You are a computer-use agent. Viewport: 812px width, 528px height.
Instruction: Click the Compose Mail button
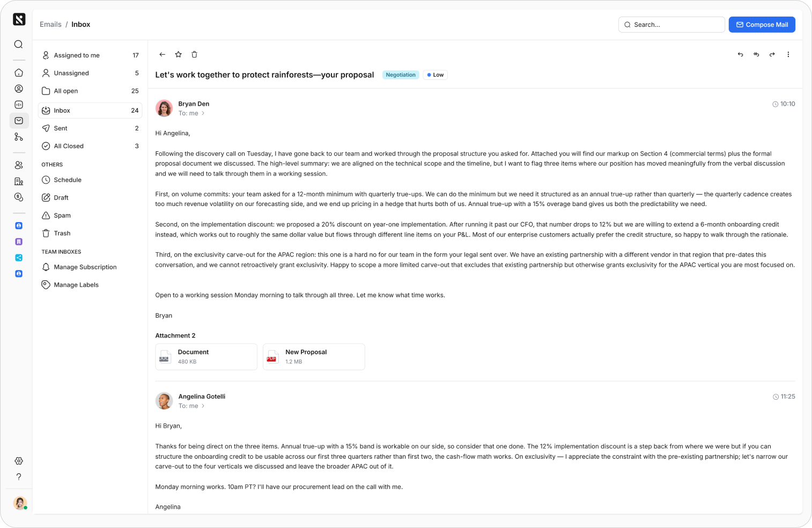(x=762, y=25)
